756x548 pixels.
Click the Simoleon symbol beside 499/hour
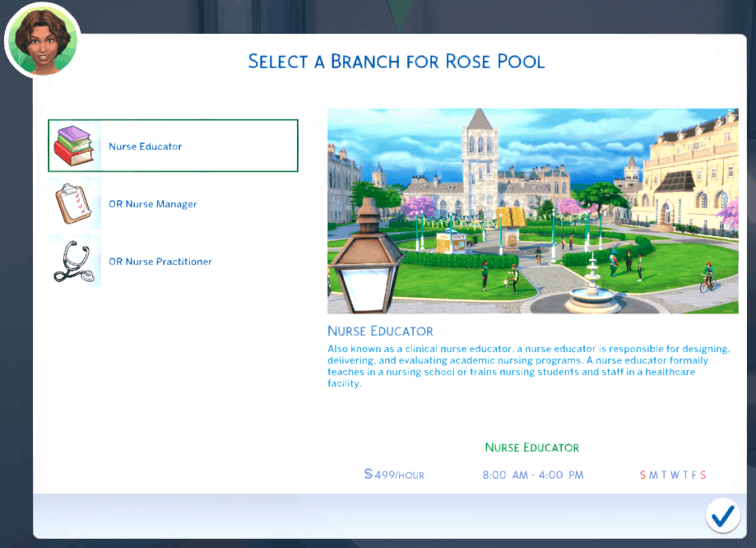coord(369,475)
